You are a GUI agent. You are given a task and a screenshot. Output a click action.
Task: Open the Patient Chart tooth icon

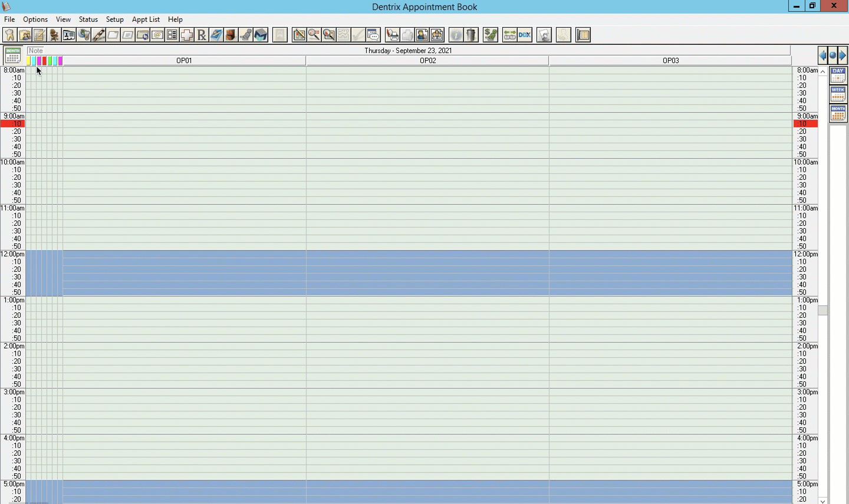click(9, 35)
